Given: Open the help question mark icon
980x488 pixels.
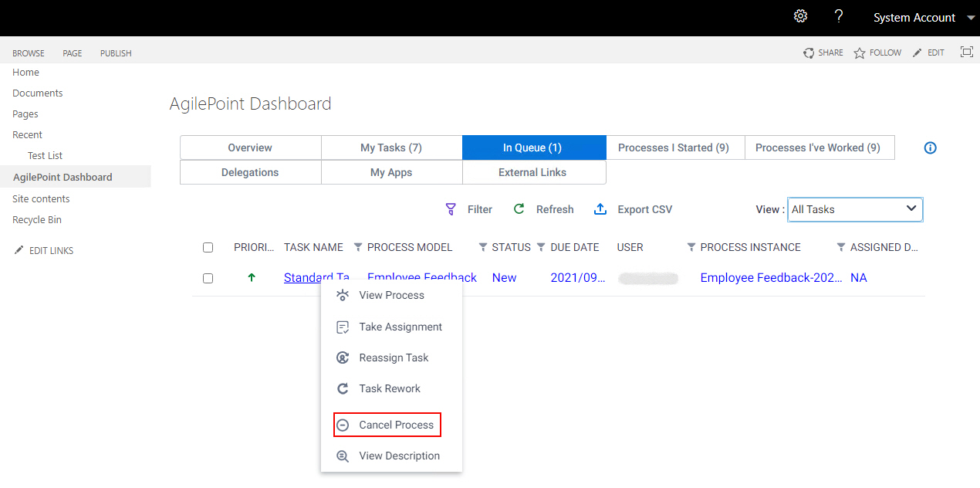Looking at the screenshot, I should (839, 16).
